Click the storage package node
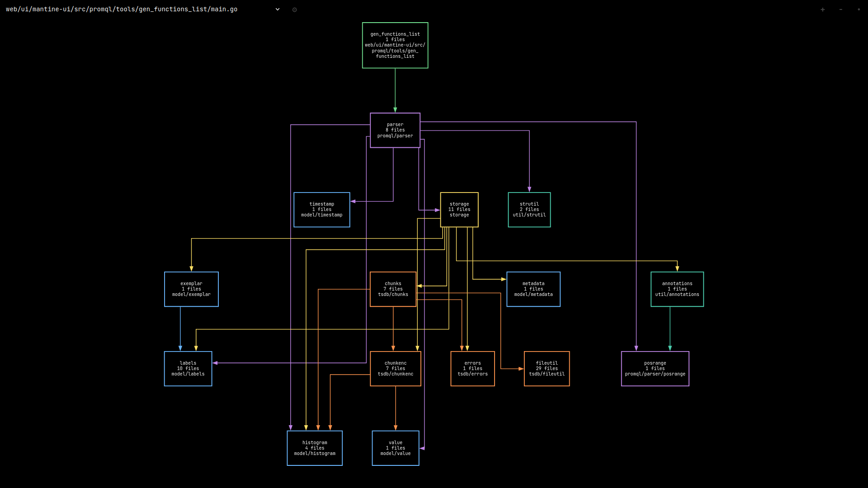This screenshot has width=868, height=488. [459, 210]
